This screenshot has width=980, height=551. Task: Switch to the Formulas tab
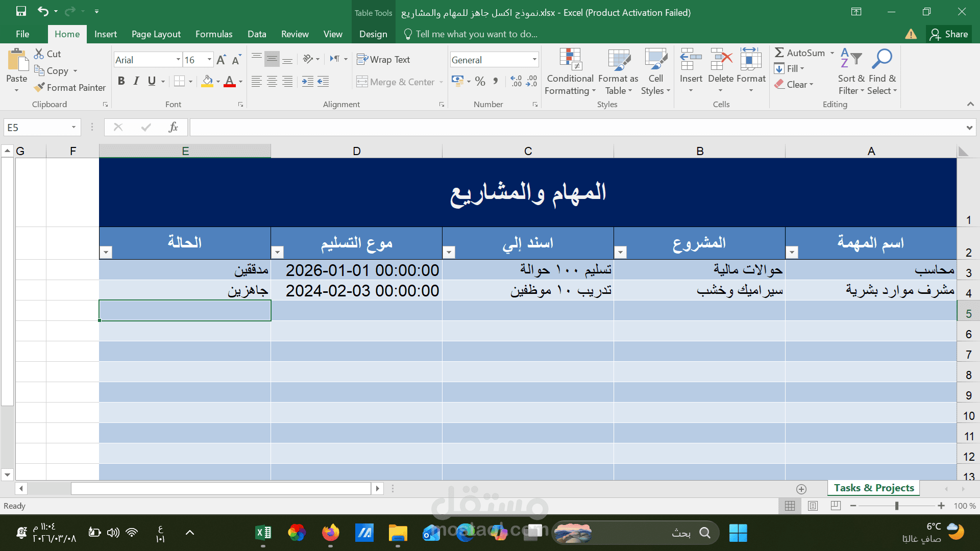pos(214,34)
